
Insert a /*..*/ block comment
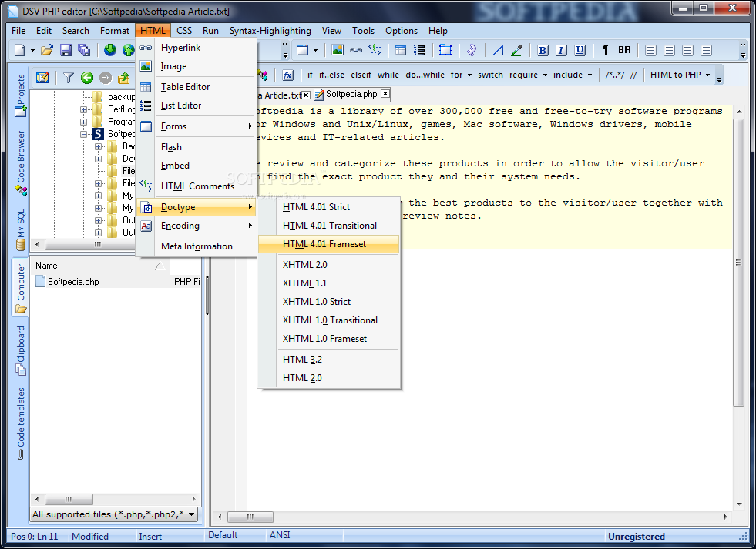[615, 75]
